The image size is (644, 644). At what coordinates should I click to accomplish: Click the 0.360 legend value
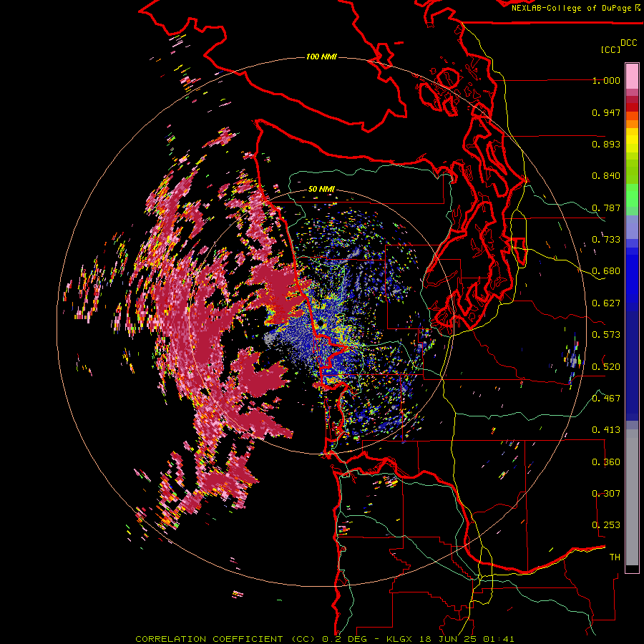pyautogui.click(x=606, y=462)
